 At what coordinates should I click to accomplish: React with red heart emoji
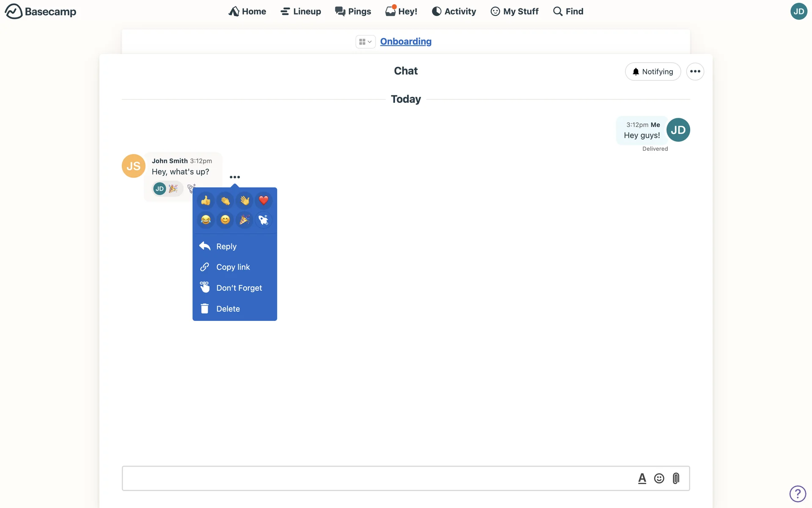(263, 200)
